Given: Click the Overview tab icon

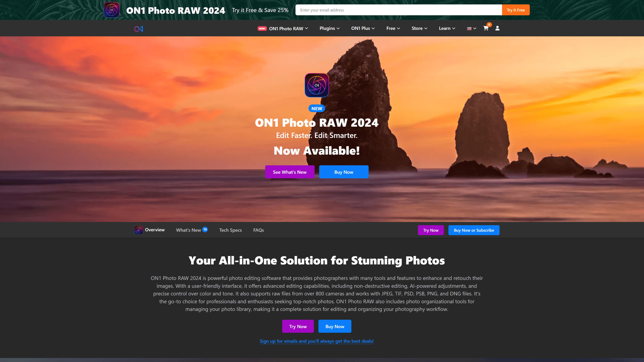Looking at the screenshot, I should pos(138,230).
